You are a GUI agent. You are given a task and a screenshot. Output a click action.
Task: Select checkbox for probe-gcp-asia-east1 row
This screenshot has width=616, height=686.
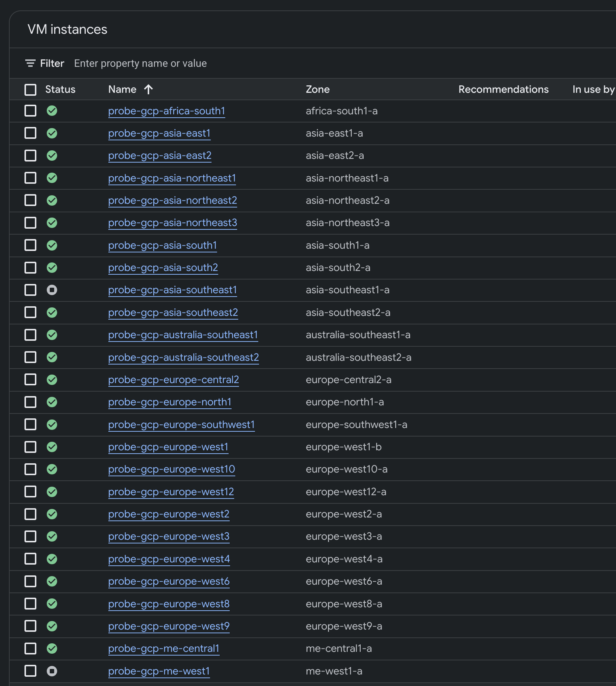(30, 133)
